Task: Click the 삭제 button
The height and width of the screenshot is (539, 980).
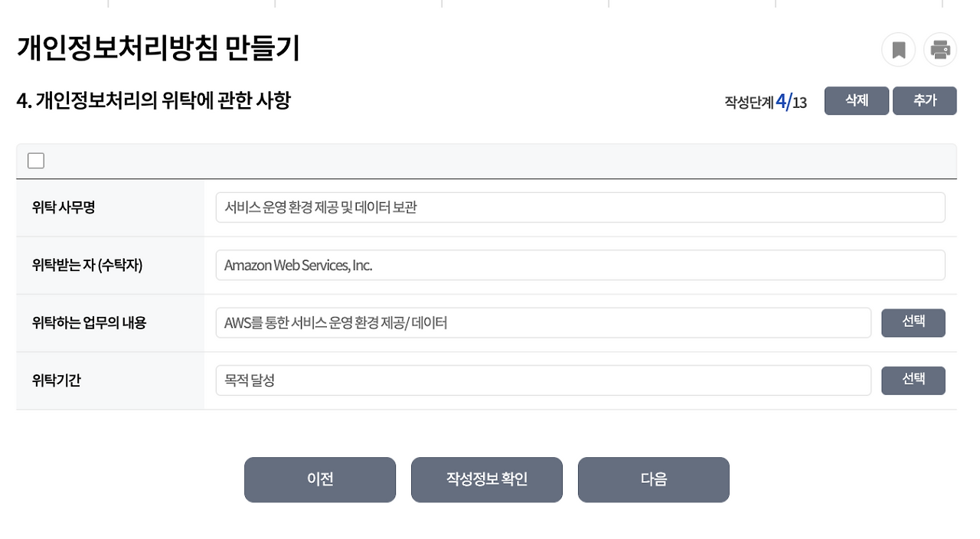Action: (x=856, y=100)
